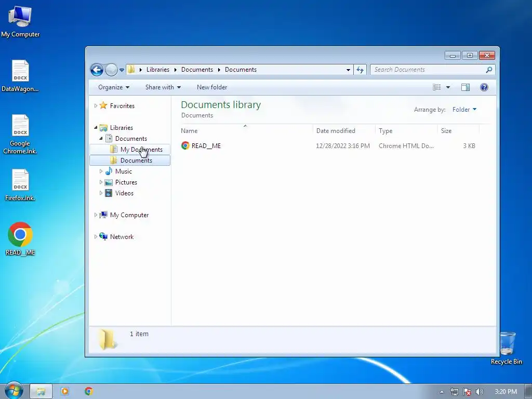Image resolution: width=532 pixels, height=399 pixels.
Task: Select the Recycle Bin icon
Action: (x=507, y=348)
